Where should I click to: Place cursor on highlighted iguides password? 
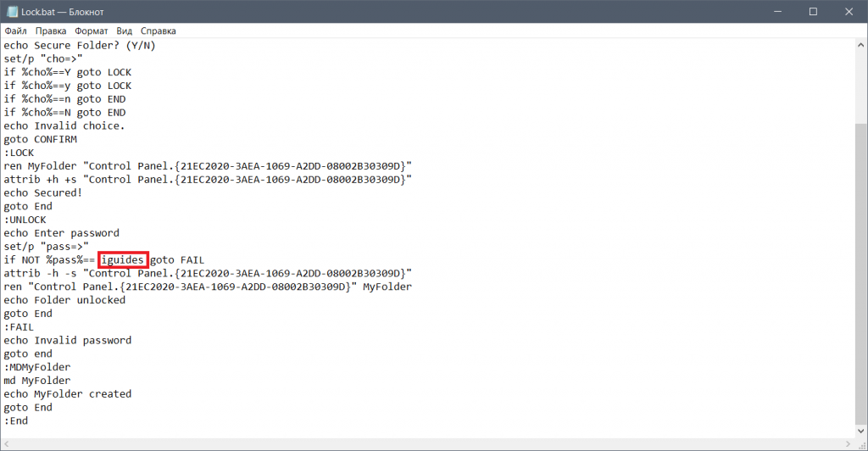click(x=122, y=259)
